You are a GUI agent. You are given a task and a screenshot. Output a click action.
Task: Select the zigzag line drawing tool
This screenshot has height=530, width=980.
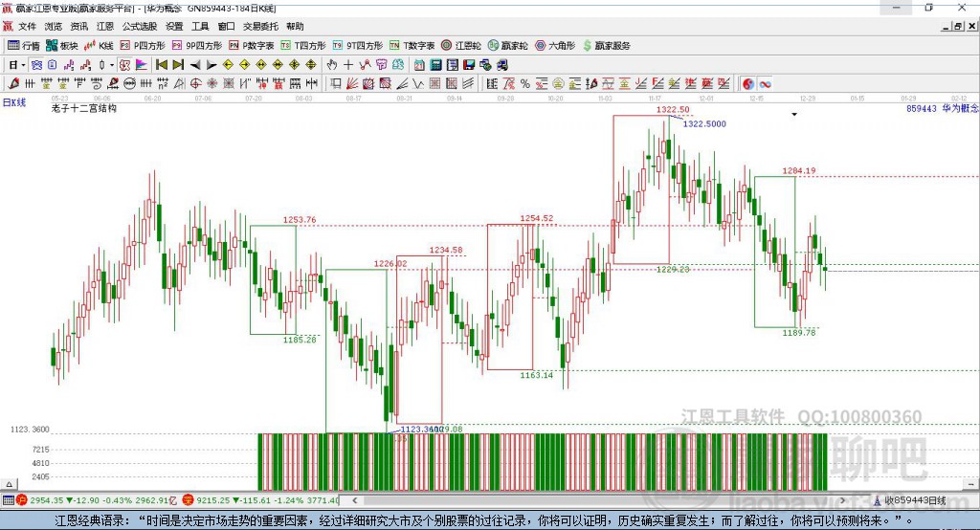coord(418,84)
